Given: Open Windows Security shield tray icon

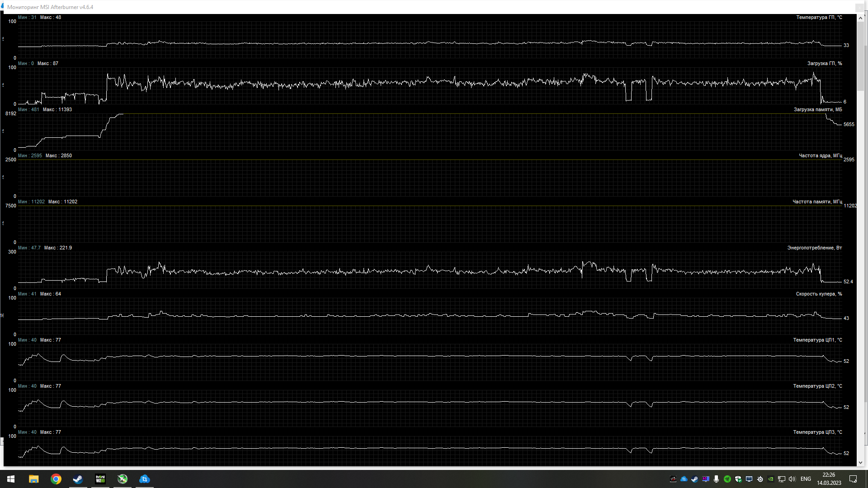Looking at the screenshot, I should point(738,479).
